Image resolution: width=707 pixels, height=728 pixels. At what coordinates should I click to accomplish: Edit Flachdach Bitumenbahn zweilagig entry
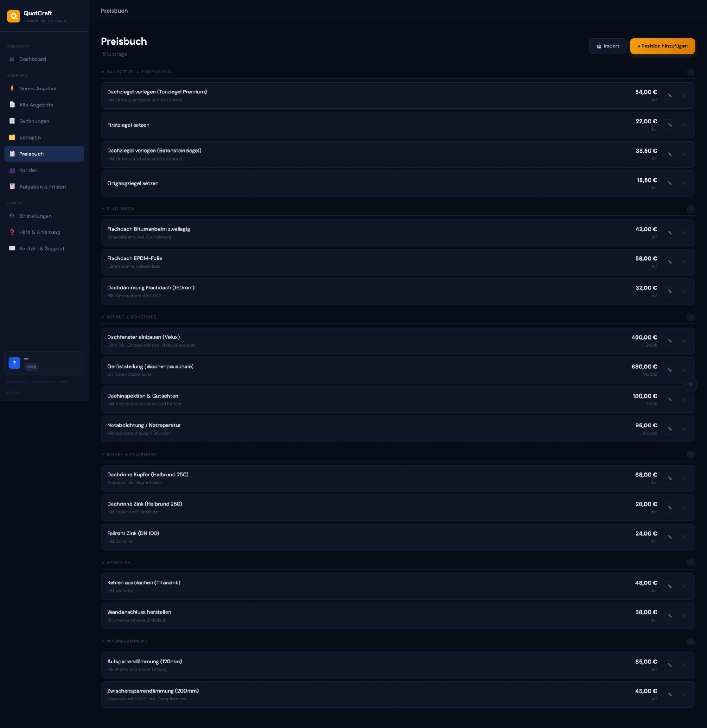coord(670,233)
